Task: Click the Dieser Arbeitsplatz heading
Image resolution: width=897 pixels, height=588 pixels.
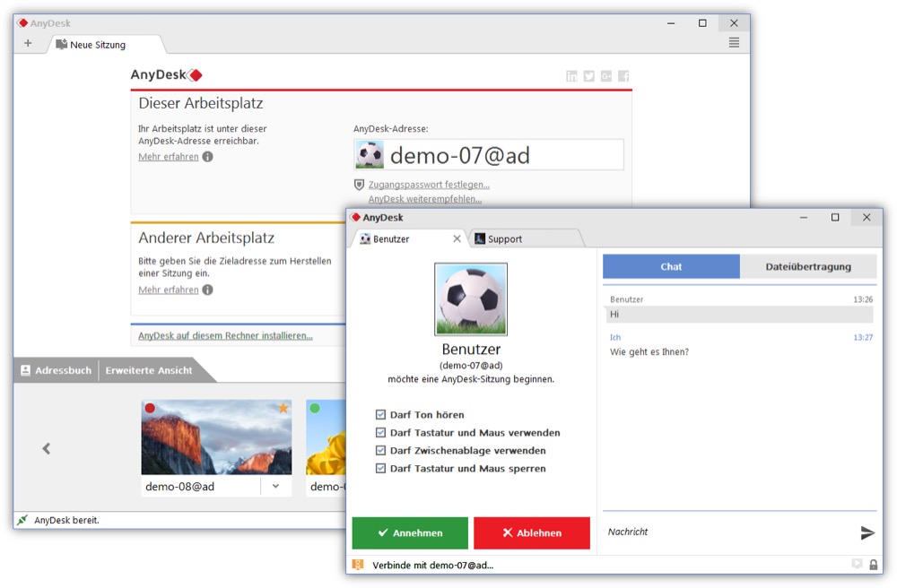Action: 201,103
